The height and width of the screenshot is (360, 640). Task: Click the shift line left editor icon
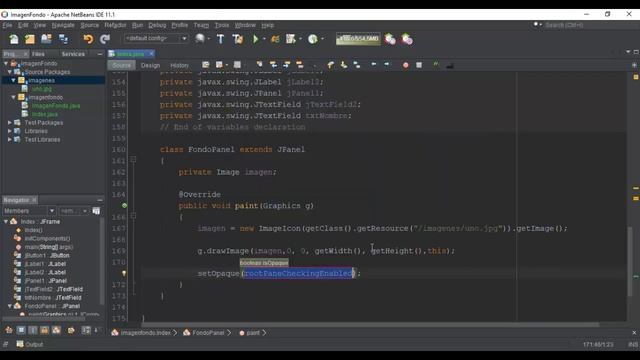click(x=373, y=64)
